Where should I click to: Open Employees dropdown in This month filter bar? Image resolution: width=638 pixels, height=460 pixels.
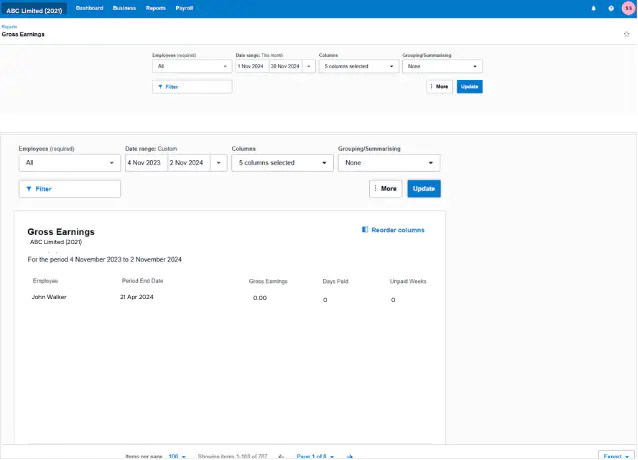[x=192, y=66]
